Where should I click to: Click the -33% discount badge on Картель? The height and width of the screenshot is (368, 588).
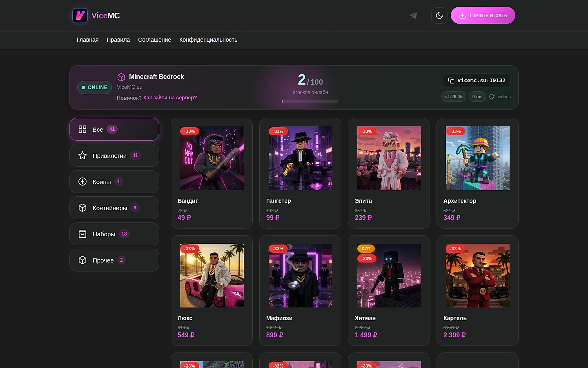tap(455, 249)
